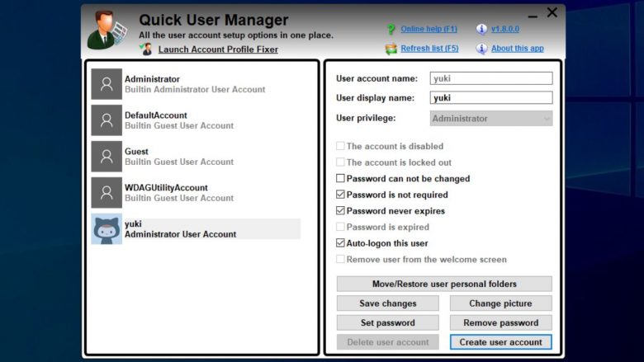The height and width of the screenshot is (362, 644).
Task: Minimize the Quick User Manager window
Action: coord(533,15)
